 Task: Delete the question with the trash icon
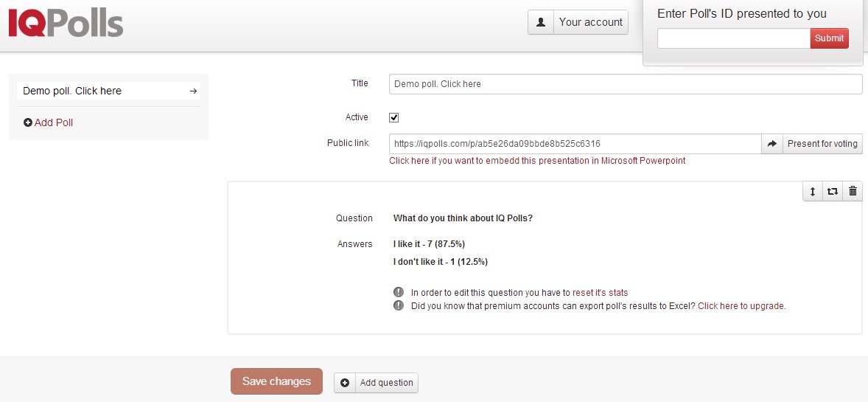(x=853, y=192)
